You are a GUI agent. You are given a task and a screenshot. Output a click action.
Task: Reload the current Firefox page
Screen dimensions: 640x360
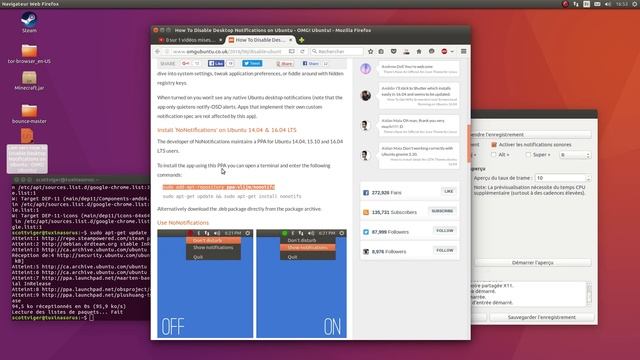pyautogui.click(x=302, y=51)
